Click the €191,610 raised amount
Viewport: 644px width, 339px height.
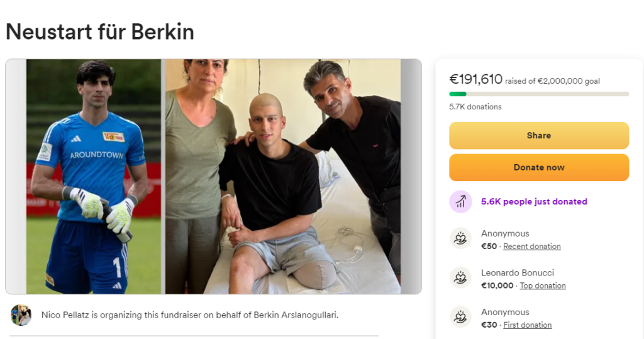(475, 79)
